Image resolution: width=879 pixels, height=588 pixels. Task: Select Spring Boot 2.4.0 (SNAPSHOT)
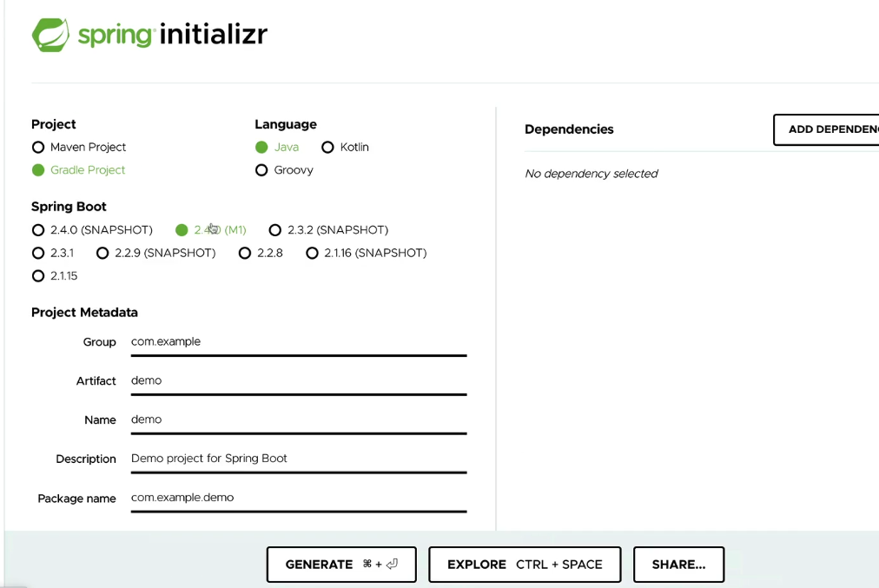[38, 230]
